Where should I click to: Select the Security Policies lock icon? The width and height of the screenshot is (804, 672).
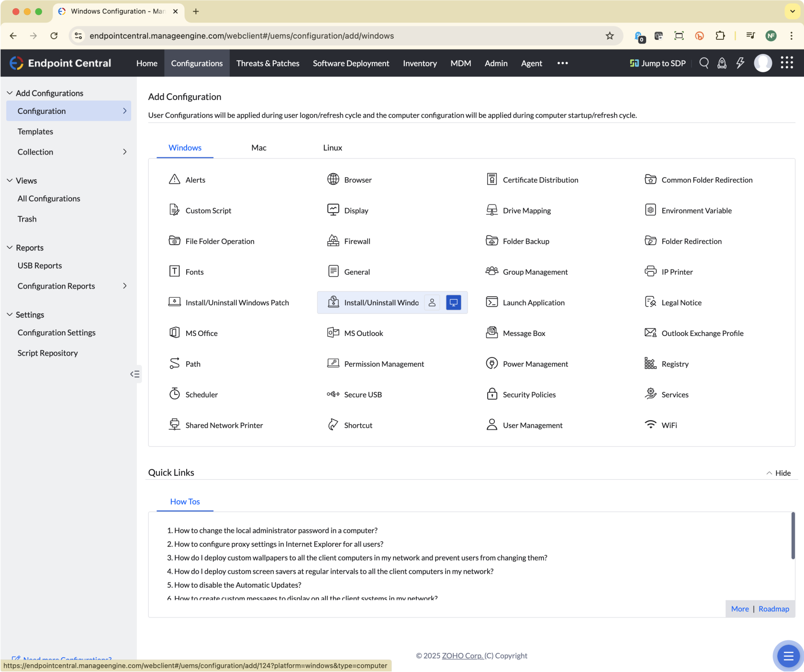click(x=492, y=394)
